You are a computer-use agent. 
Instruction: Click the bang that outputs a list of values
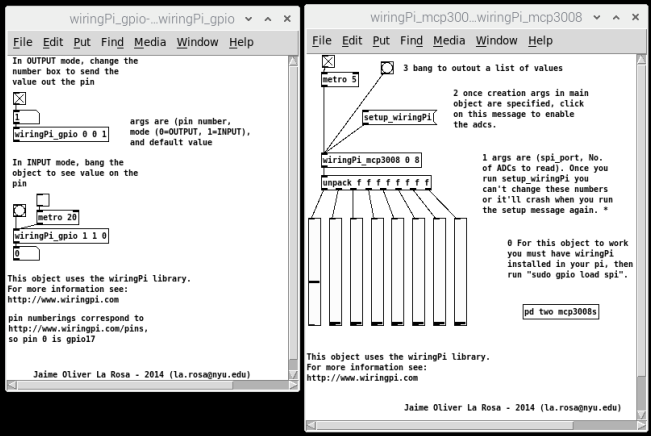coord(387,68)
